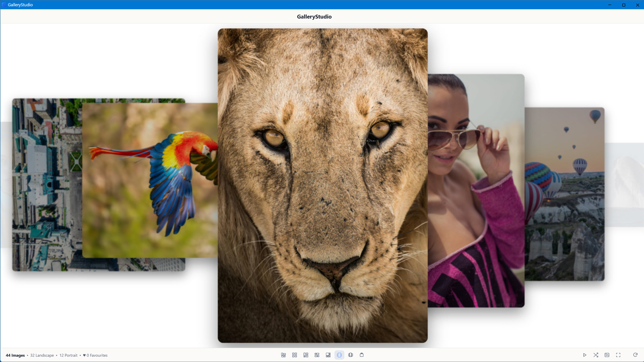Click the '12 Portrait' status entry
Viewport: 644px width, 362px height.
68,356
